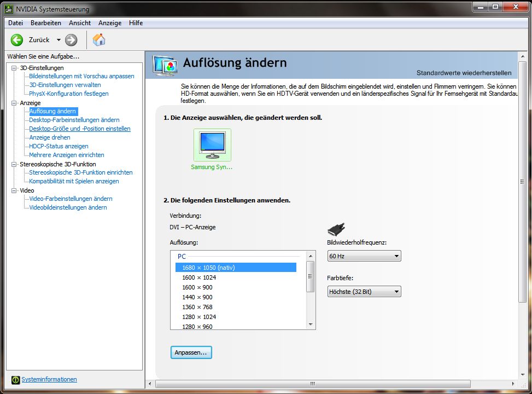Screen dimensions: 532x394
Task: Maximize the NVIDIA Systemsteuerung window
Action: pyautogui.click(x=496, y=7)
